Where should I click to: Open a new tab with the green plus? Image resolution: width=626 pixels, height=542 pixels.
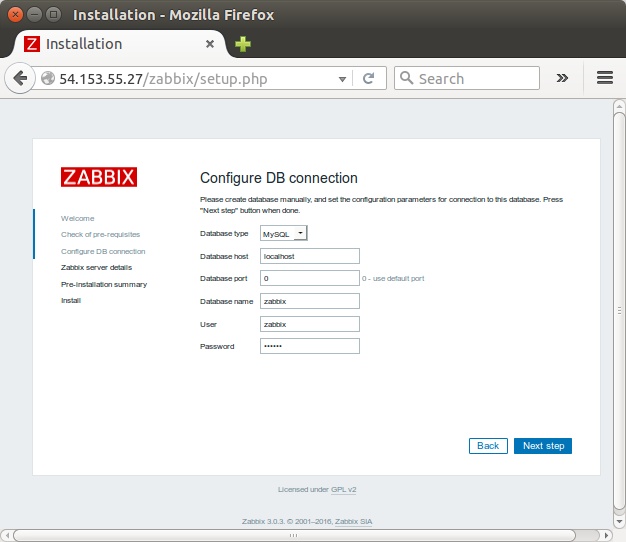tap(243, 44)
